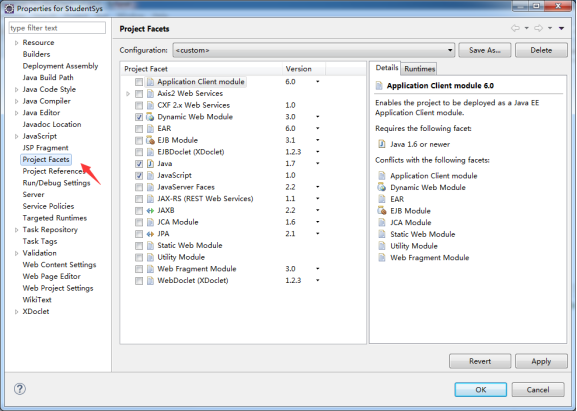The width and height of the screenshot is (577, 411).
Task: Go back using the navigation arrow icon
Action: coord(515,28)
